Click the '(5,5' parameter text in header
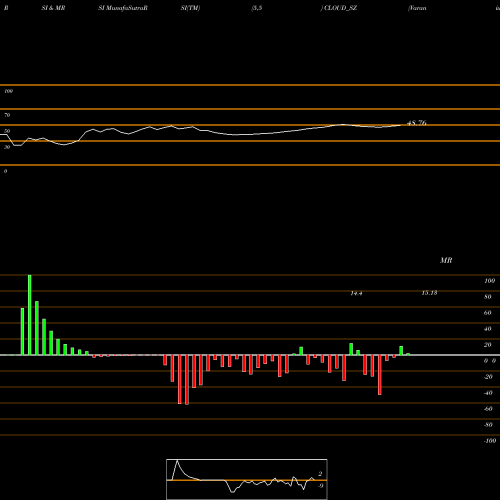Screen dimensions: 500x500 [x=257, y=8]
